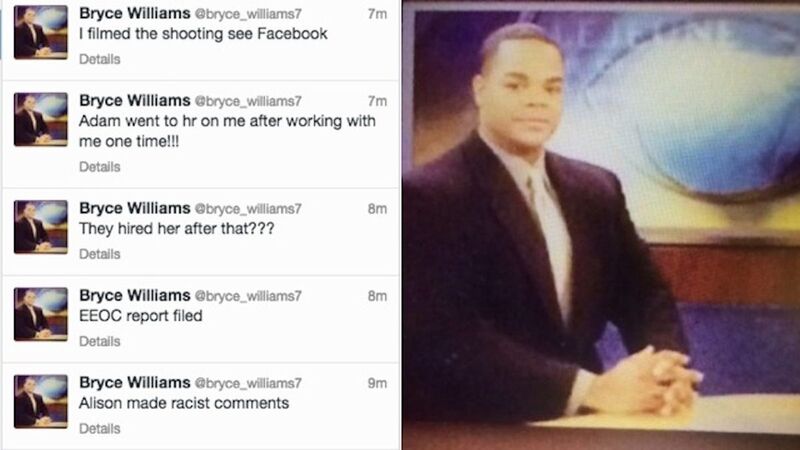Open Details below 'Alison made racist comments'

(99, 429)
